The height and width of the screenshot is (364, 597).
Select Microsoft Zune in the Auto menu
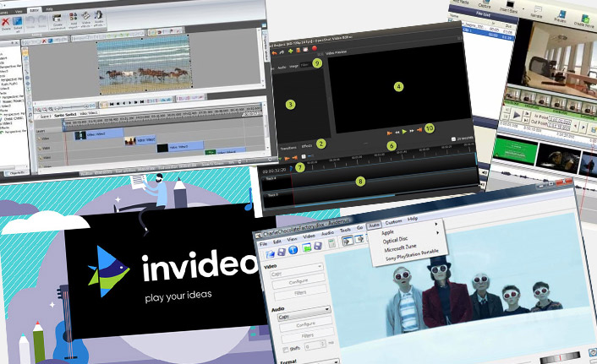(400, 248)
